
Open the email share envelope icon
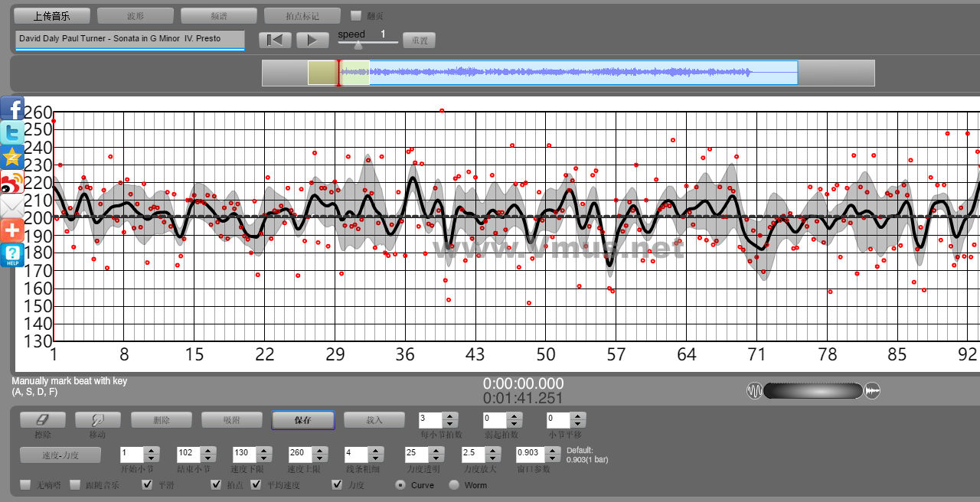pyautogui.click(x=12, y=206)
